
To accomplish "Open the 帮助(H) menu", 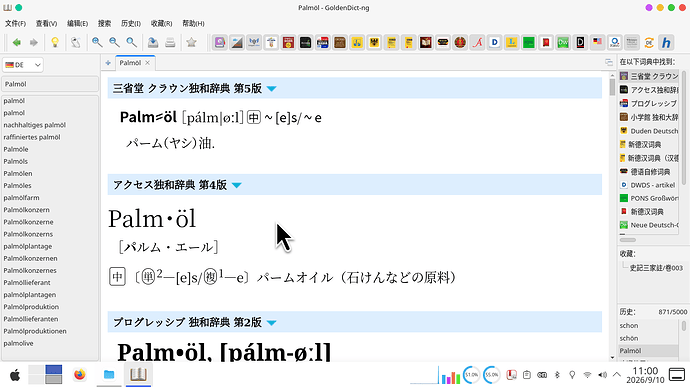I will [193, 23].
